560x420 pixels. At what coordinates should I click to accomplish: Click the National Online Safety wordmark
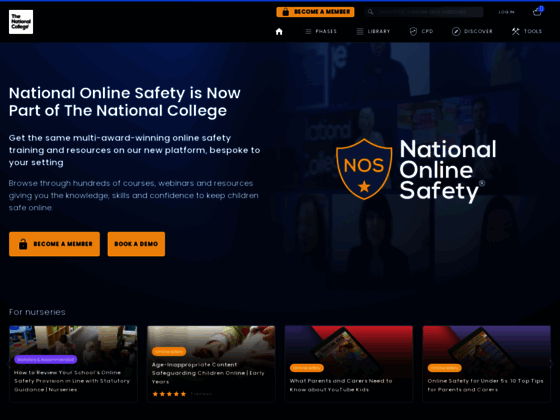pos(448,170)
